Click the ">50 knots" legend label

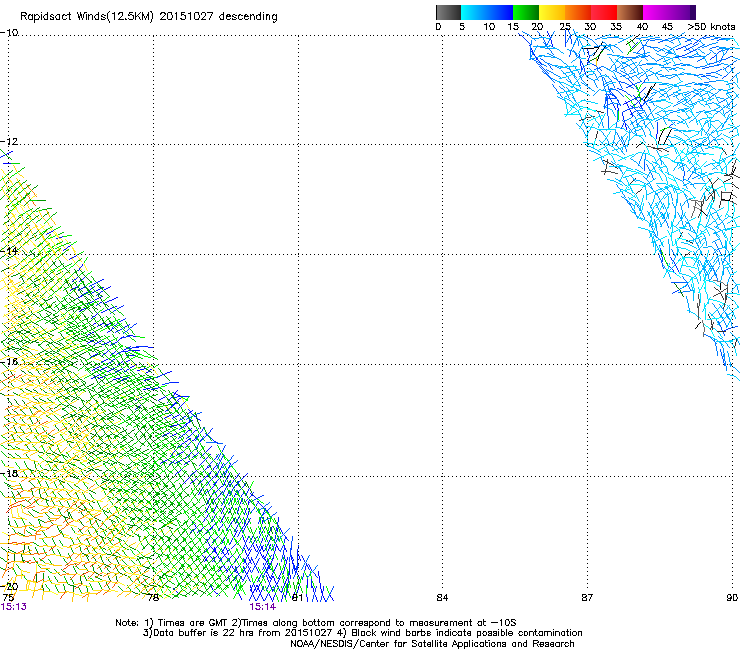(x=711, y=27)
